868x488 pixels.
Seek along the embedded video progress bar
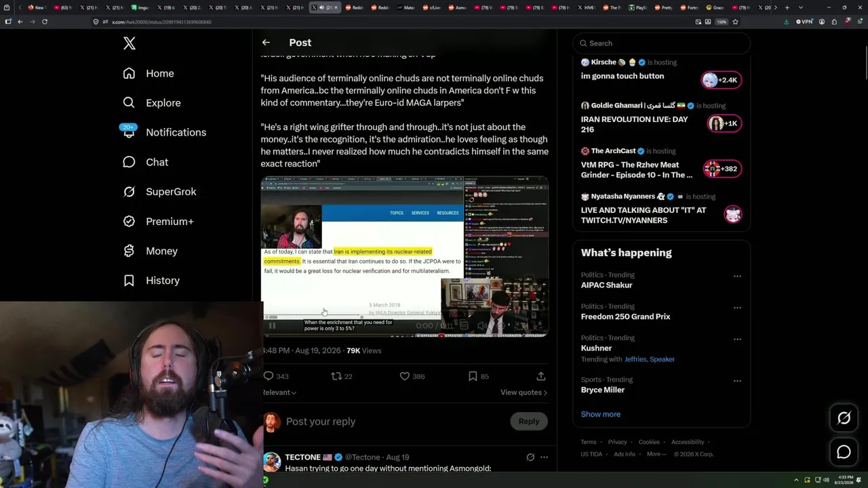coord(405,317)
